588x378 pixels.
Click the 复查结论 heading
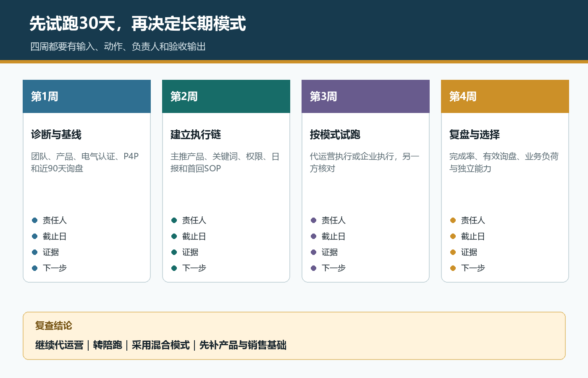click(54, 326)
